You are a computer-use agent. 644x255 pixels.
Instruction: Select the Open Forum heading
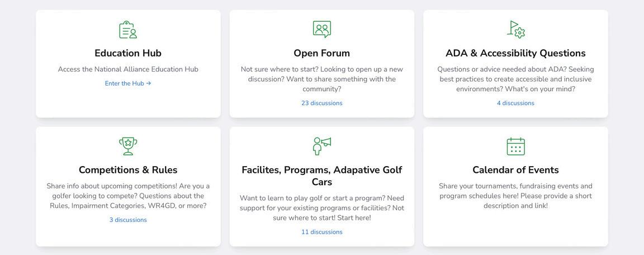[321, 53]
